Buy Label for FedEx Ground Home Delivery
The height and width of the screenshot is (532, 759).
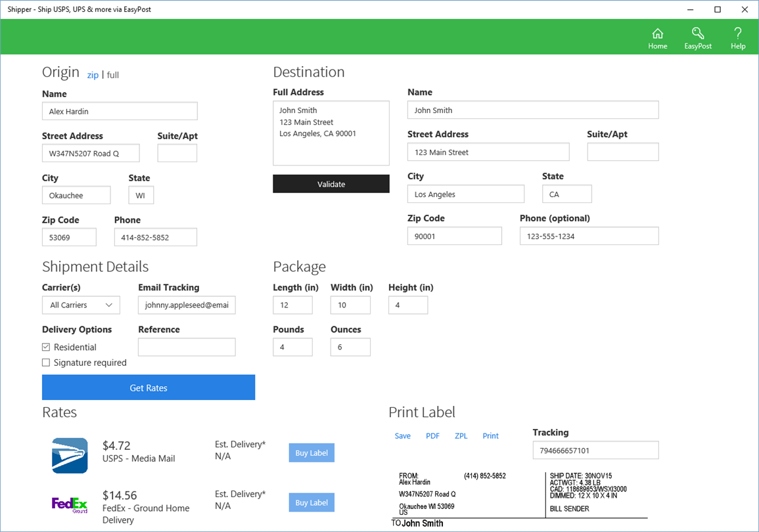click(x=311, y=502)
